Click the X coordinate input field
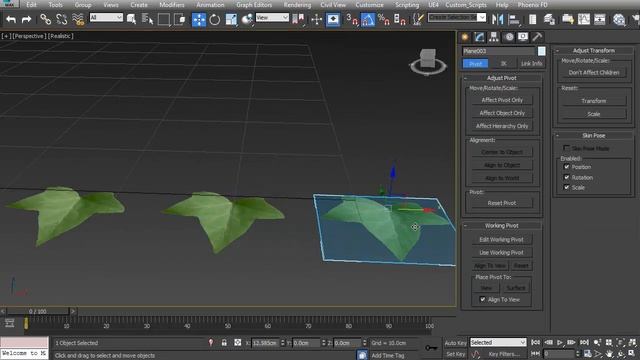Image resolution: width=640 pixels, height=360 pixels. pos(264,343)
